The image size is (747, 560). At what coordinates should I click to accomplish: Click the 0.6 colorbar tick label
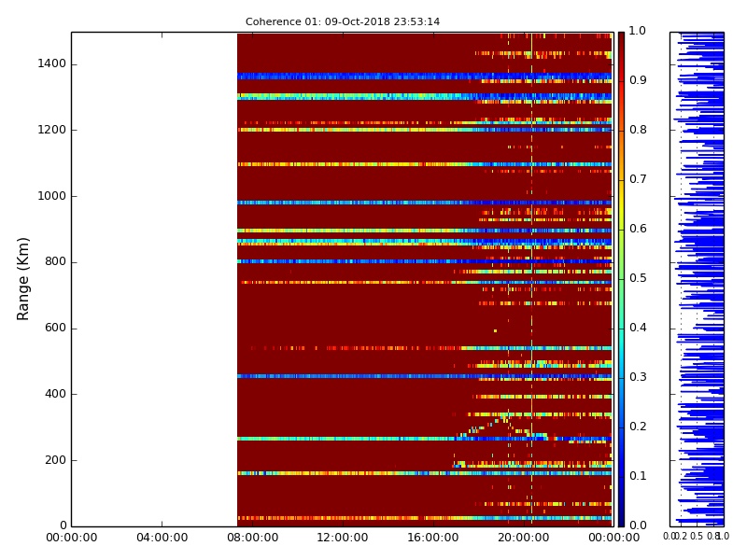(x=638, y=229)
